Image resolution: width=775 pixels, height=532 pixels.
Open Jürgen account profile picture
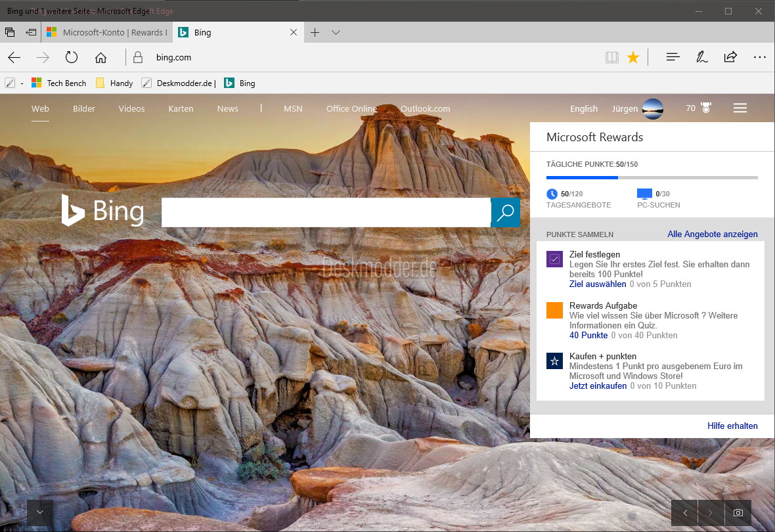tap(652, 109)
